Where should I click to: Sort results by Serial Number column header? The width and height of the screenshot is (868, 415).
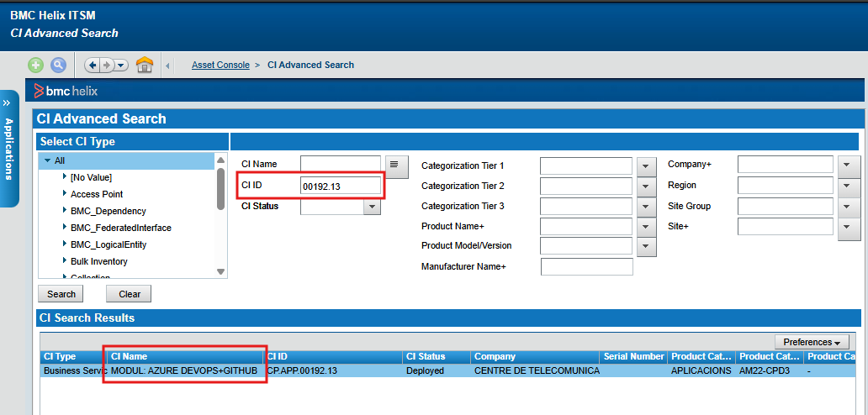[x=634, y=356]
